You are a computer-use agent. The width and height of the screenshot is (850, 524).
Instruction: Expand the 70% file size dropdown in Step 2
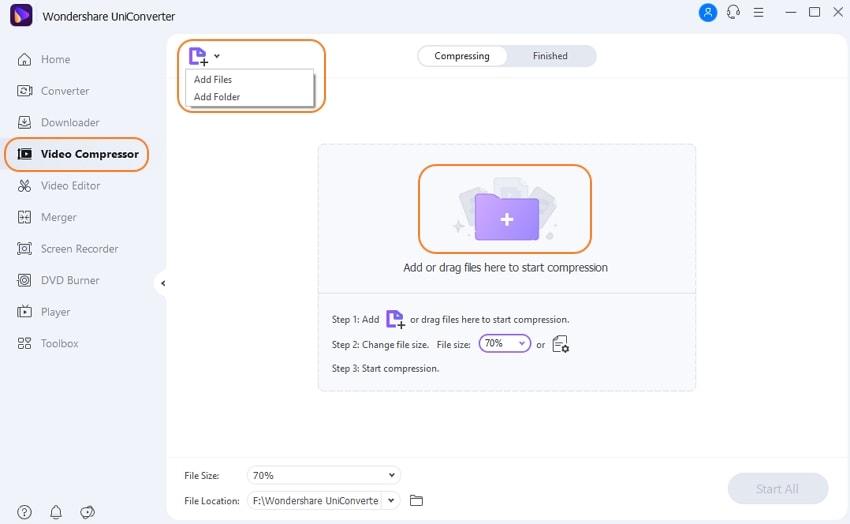tap(504, 344)
